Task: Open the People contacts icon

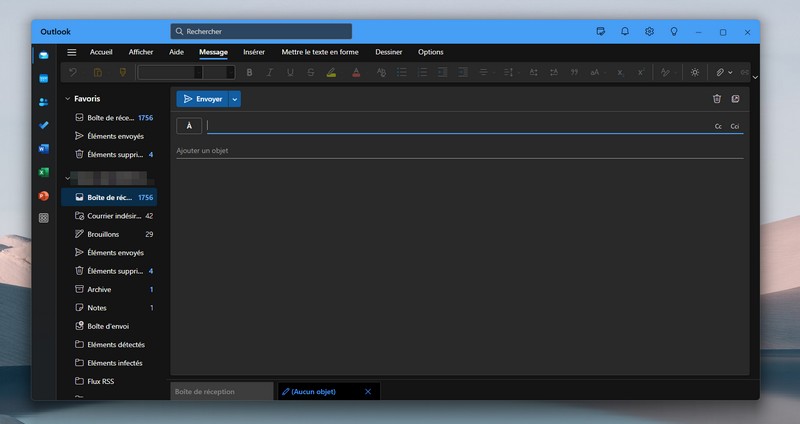Action: pyautogui.click(x=43, y=102)
